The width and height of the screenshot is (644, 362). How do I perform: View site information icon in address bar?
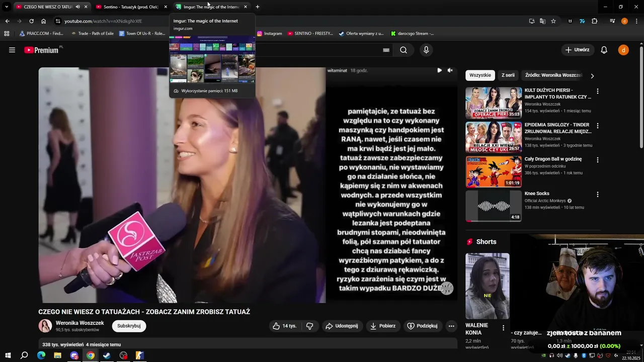58,21
